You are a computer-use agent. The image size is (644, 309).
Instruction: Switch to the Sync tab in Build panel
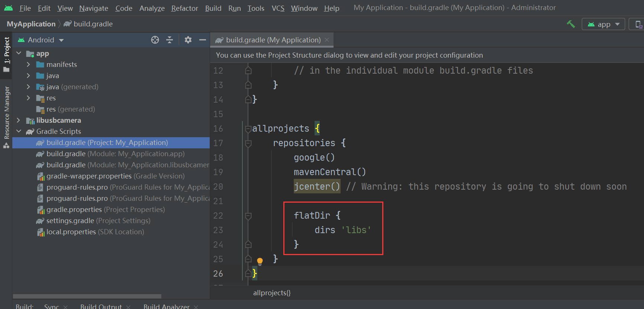(51, 306)
